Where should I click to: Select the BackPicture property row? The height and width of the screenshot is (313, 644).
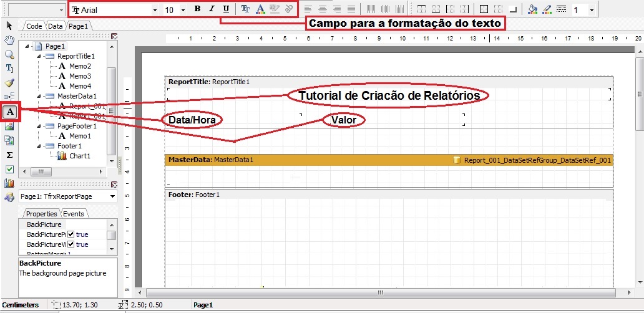pyautogui.click(x=64, y=224)
